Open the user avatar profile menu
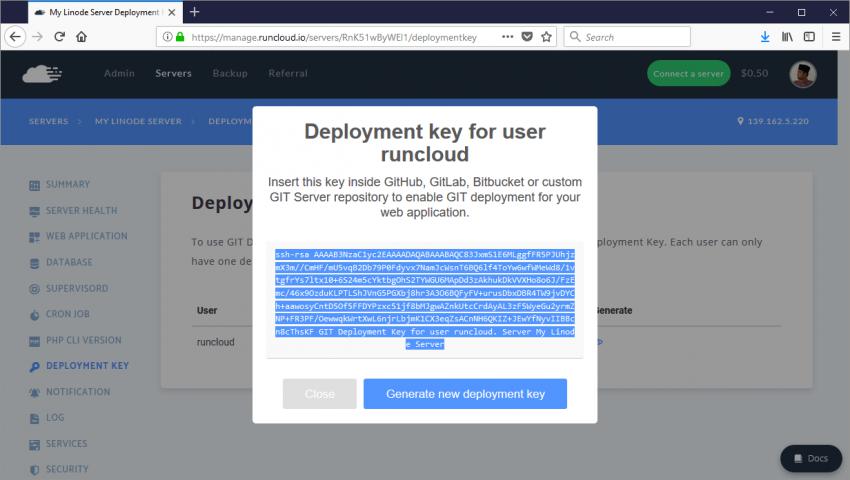850x480 pixels. point(803,74)
